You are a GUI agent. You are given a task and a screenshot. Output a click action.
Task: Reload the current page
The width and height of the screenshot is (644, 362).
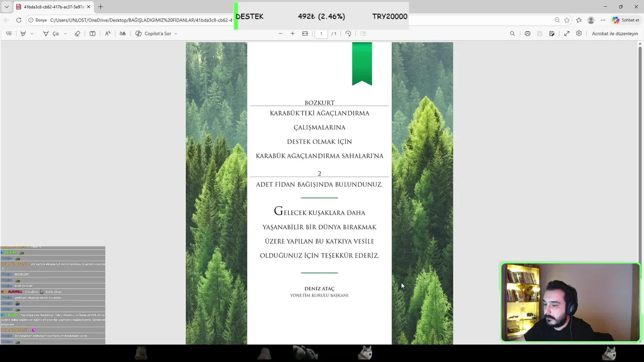pyautogui.click(x=19, y=20)
